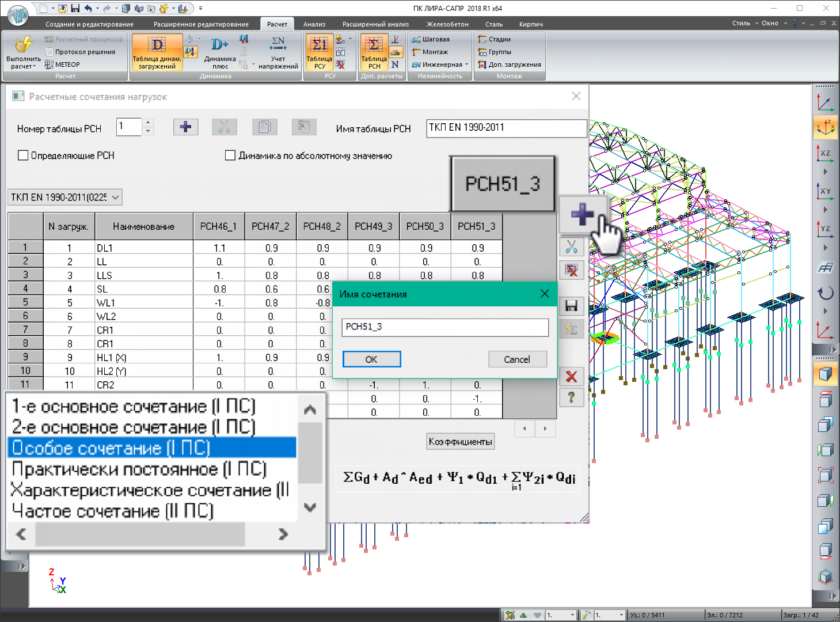Open the Железобетон ribbon tab

coord(447,24)
